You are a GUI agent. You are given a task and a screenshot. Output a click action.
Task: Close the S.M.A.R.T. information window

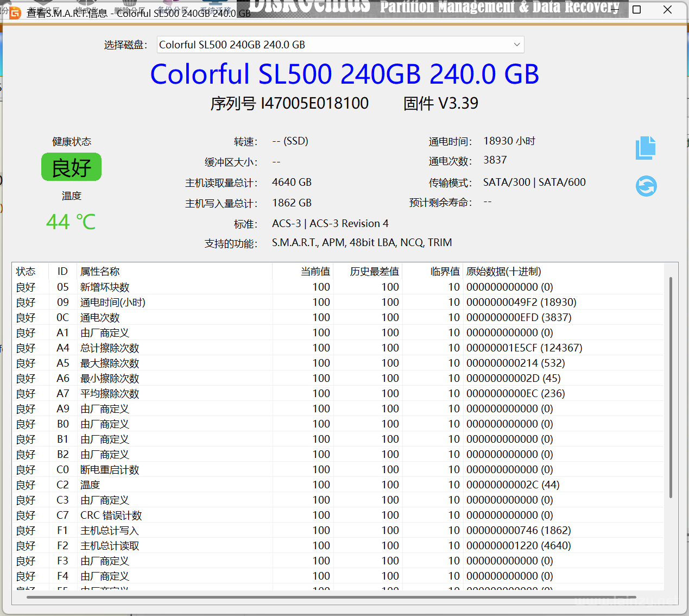667,10
